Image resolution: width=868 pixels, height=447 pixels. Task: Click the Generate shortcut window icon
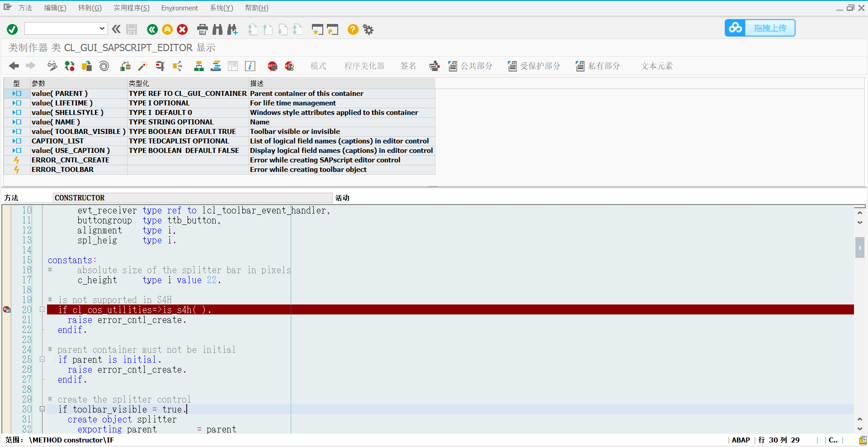333,29
